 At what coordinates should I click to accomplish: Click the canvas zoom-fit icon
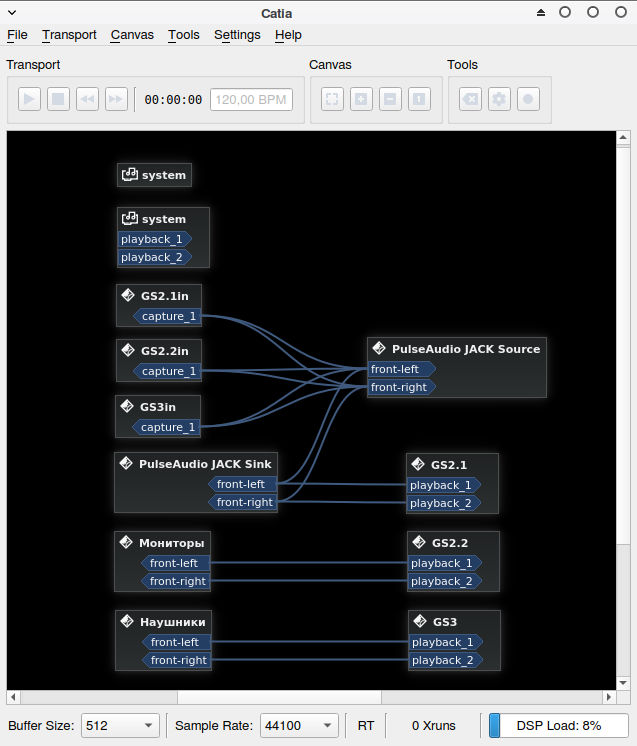point(332,99)
